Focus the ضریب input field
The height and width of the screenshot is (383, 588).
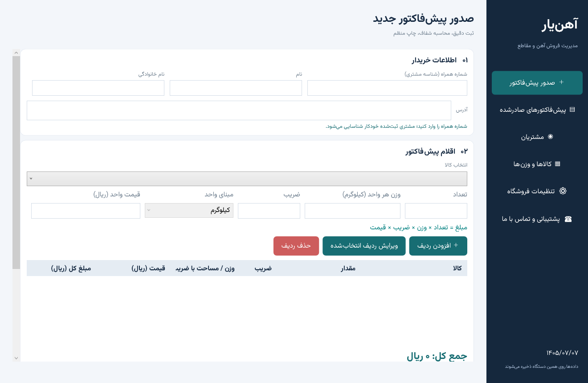click(x=269, y=211)
